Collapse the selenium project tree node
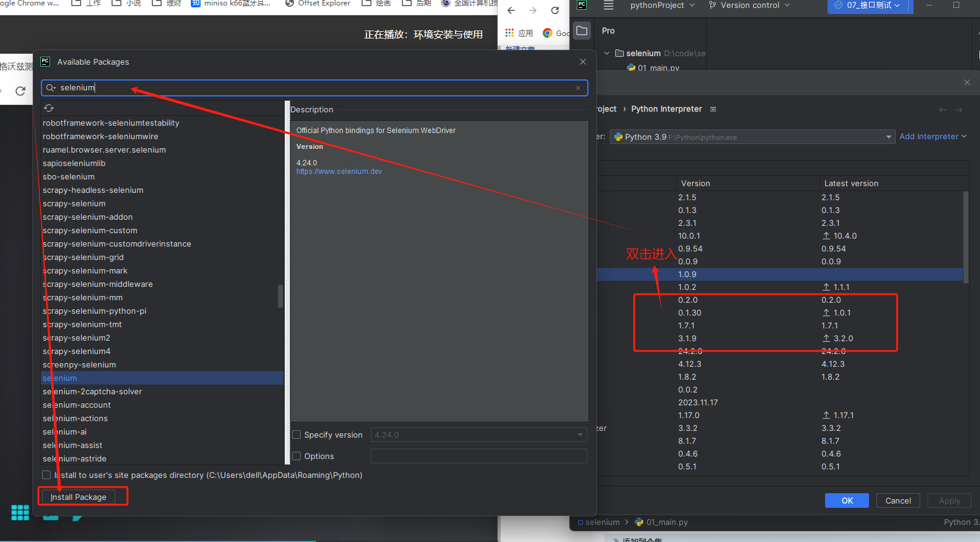Screen dimensions: 980x542 click(607, 53)
